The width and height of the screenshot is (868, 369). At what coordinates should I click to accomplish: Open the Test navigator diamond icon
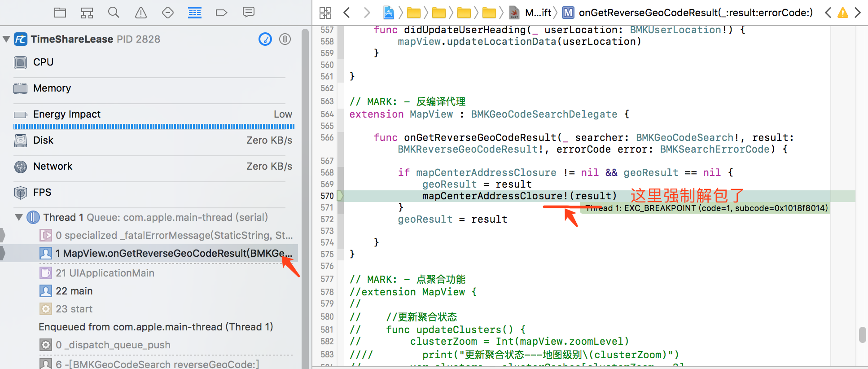coord(168,13)
